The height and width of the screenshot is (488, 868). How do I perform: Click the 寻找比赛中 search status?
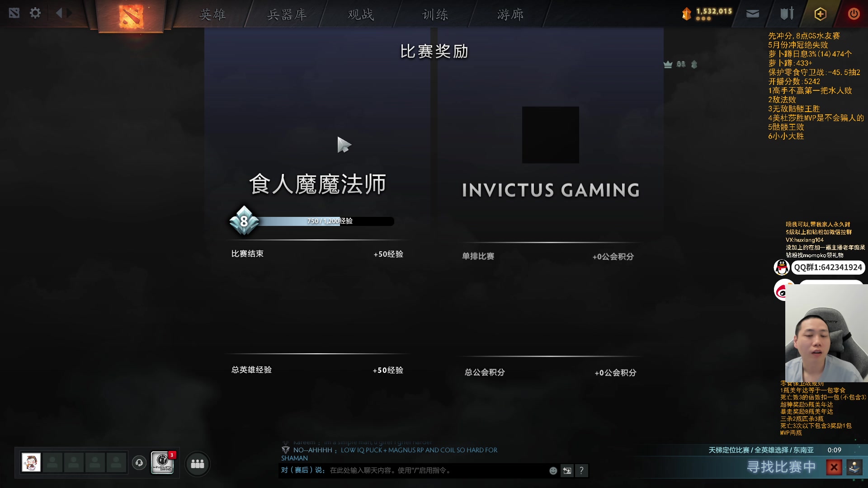781,467
